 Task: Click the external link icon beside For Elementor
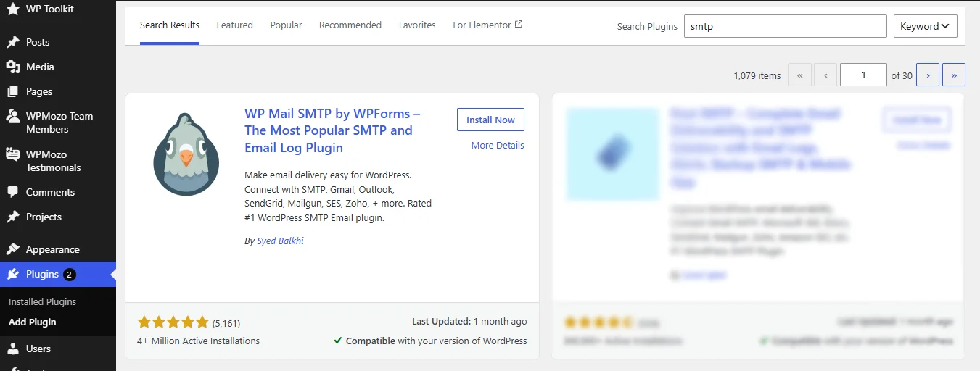tap(519, 24)
